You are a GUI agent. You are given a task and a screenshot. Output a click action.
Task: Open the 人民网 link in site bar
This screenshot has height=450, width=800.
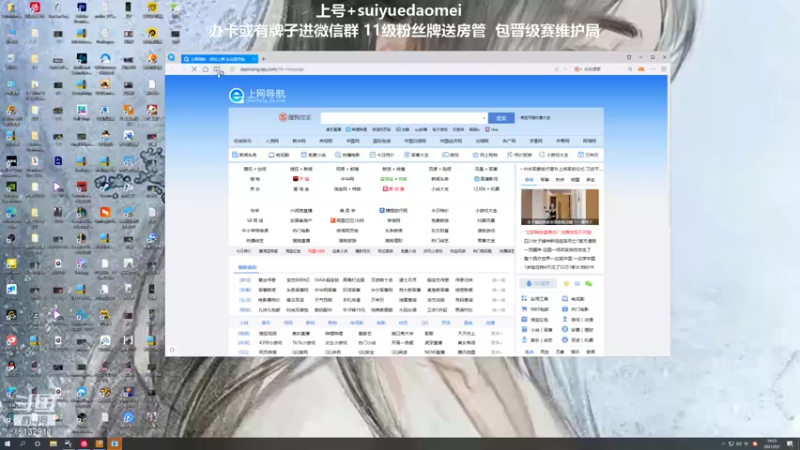[272, 141]
